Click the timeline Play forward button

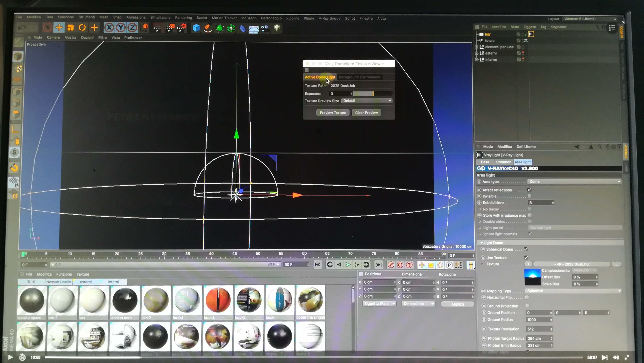348,265
